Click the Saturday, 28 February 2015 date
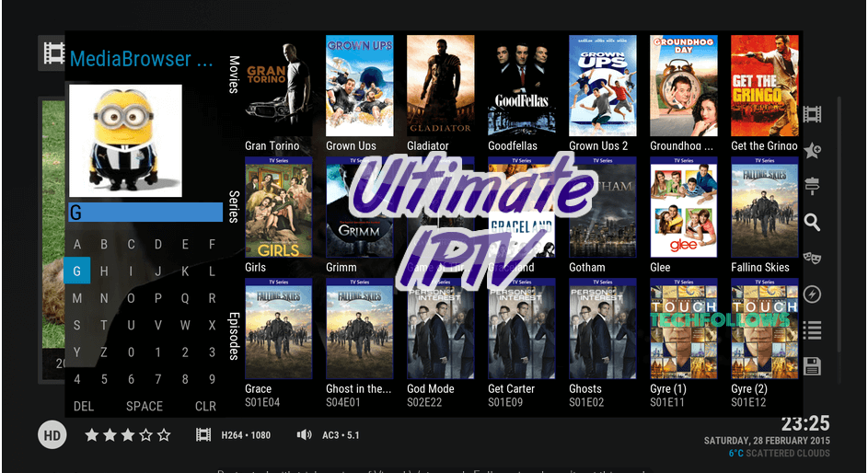Image resolution: width=868 pixels, height=473 pixels. [x=767, y=441]
